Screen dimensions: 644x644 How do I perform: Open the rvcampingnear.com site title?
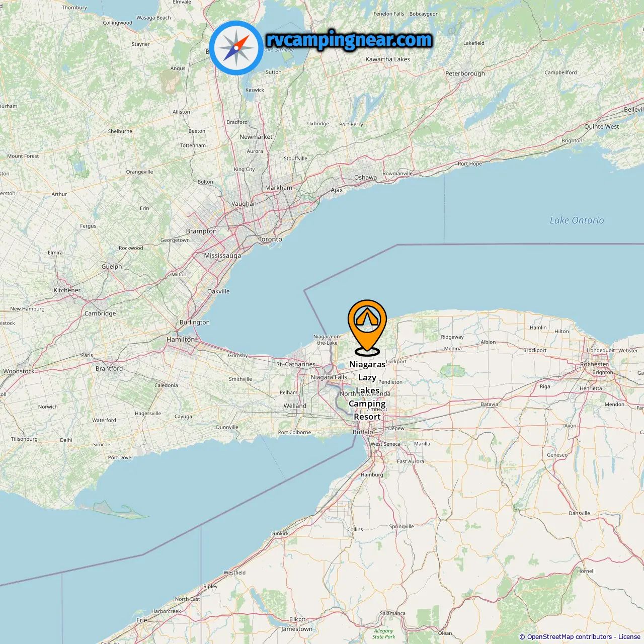[x=349, y=40]
